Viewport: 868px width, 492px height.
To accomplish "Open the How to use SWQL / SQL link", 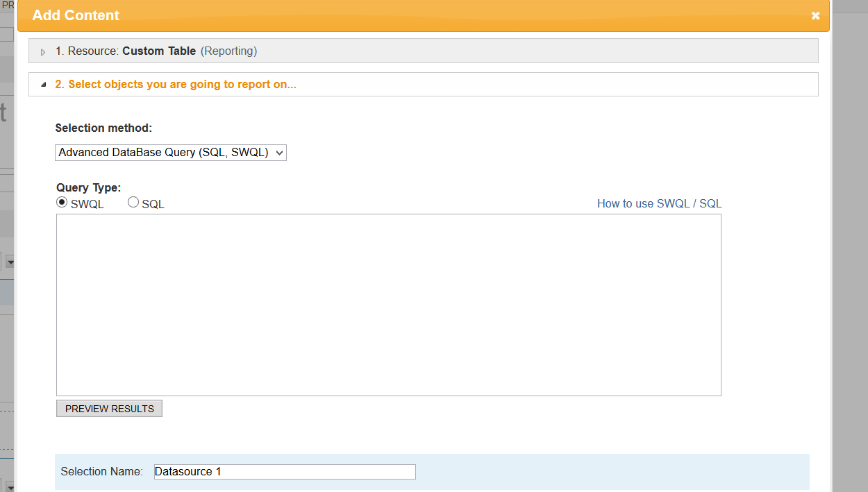I will [x=659, y=203].
